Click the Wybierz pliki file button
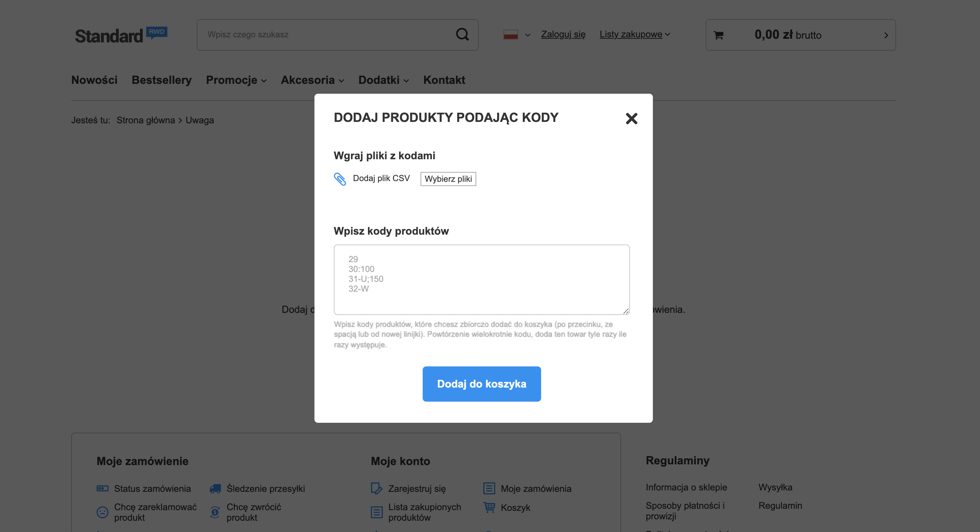 448,179
